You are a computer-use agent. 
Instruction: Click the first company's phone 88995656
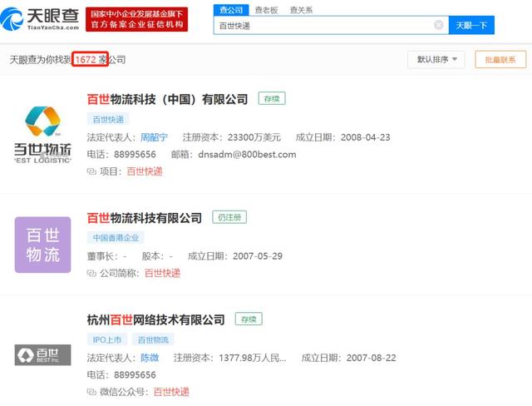(135, 155)
